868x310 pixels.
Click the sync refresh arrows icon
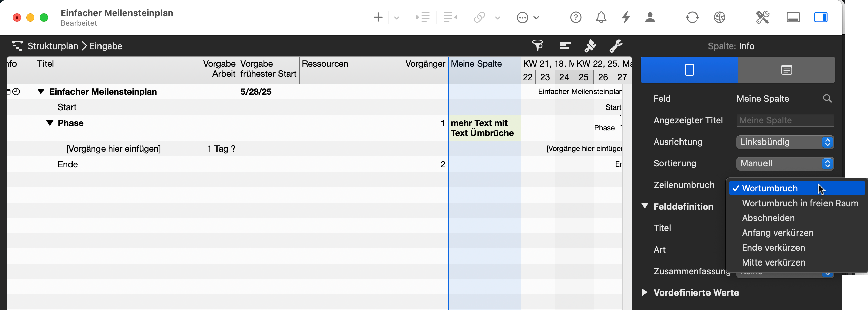click(692, 17)
